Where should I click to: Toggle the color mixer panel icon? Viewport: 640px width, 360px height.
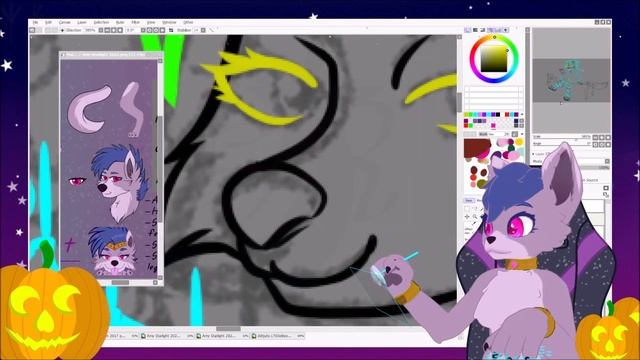pos(490,30)
